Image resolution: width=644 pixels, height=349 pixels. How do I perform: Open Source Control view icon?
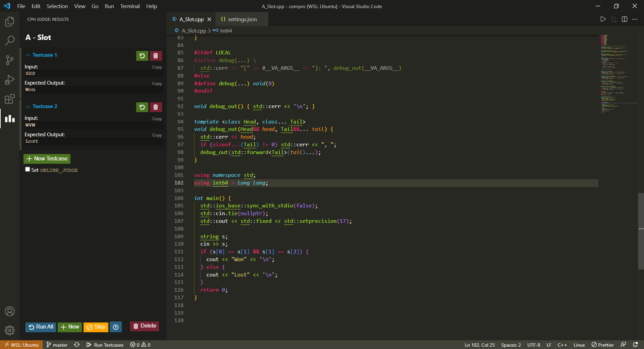(10, 60)
